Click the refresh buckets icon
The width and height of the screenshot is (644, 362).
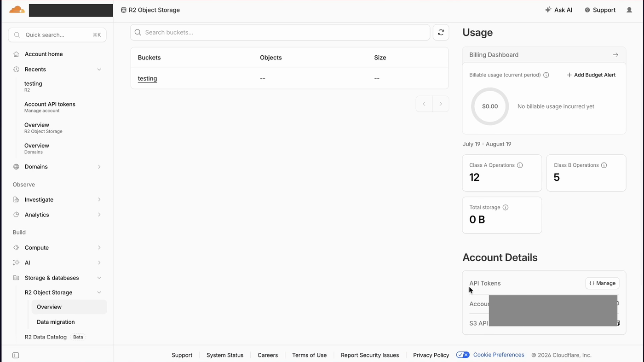[x=441, y=32]
